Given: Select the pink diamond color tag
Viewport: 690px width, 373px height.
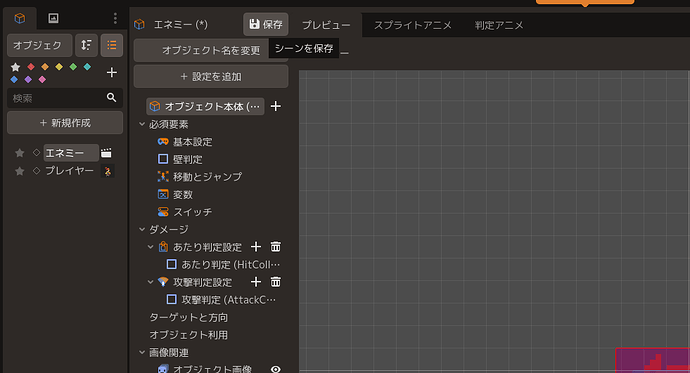Looking at the screenshot, I should tap(42, 80).
